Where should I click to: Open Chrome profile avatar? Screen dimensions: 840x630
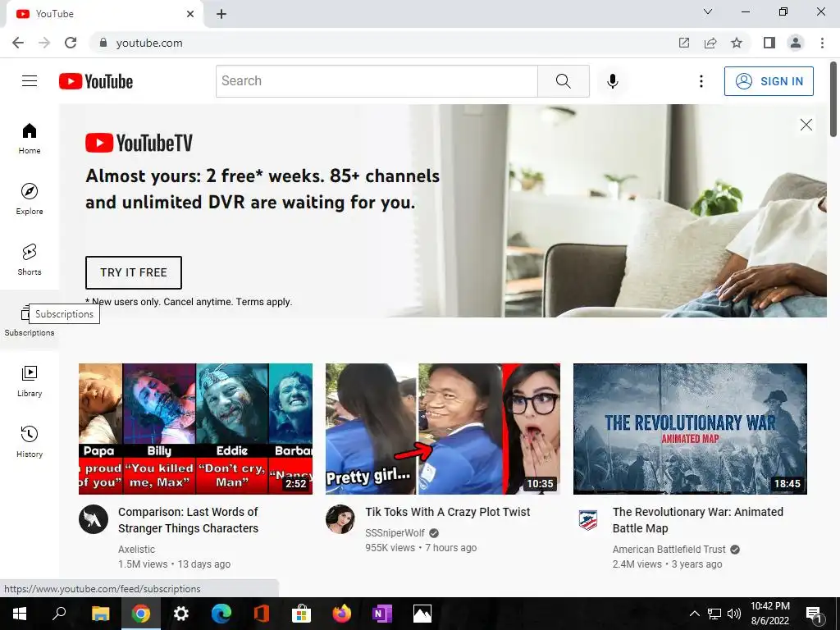tap(796, 43)
